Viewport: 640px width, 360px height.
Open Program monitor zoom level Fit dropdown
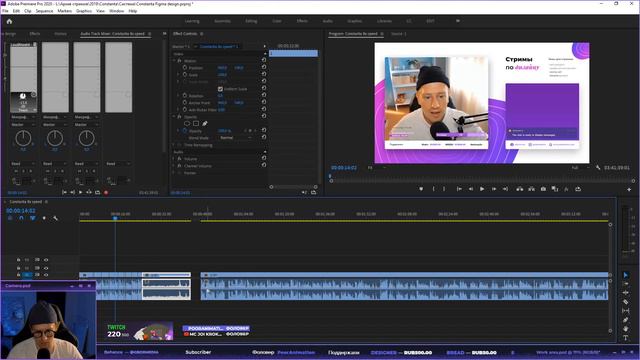tap(376, 167)
